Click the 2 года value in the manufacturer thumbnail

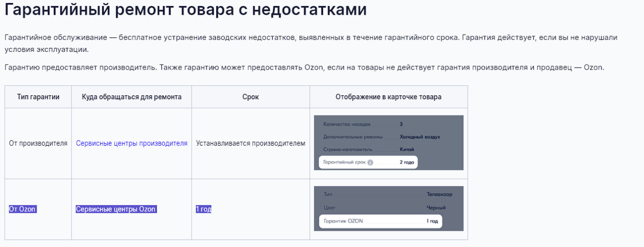[407, 162]
